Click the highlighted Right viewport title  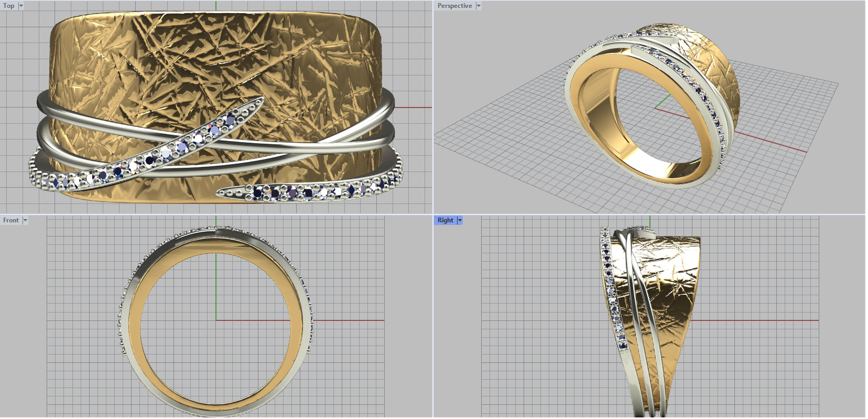(x=445, y=220)
